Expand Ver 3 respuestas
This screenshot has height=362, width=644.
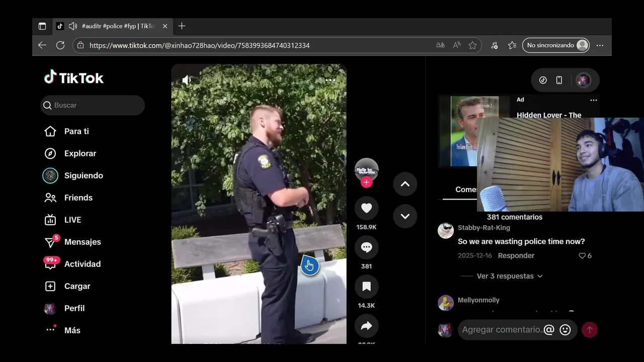tap(509, 276)
